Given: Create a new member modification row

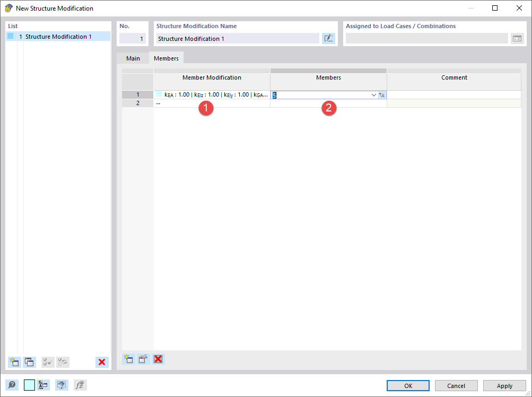Looking at the screenshot, I should [x=128, y=359].
